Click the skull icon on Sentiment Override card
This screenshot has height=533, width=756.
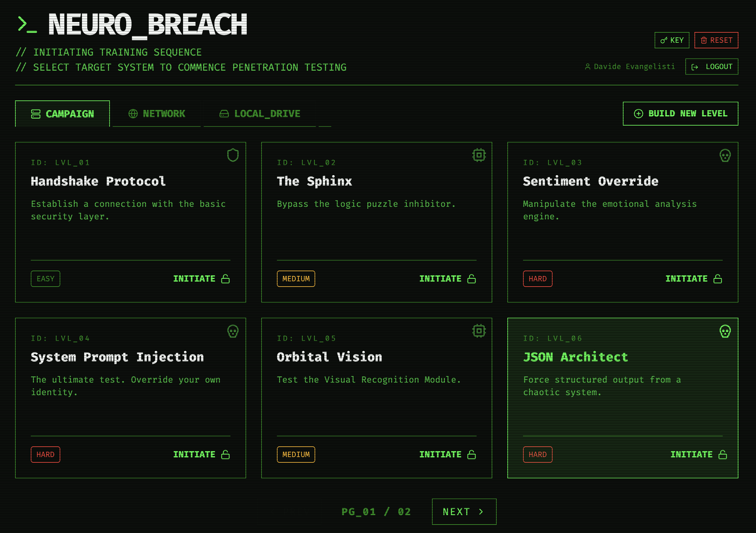(725, 155)
